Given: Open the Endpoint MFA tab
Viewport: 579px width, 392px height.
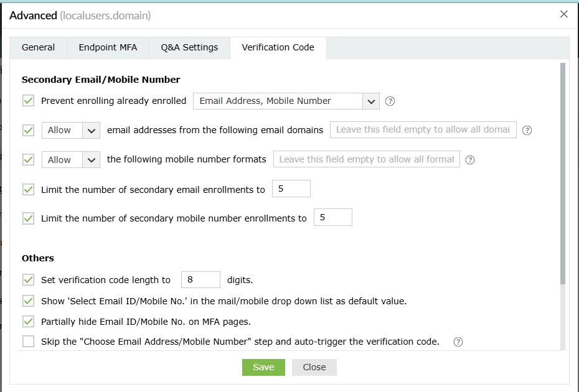Looking at the screenshot, I should [108, 47].
